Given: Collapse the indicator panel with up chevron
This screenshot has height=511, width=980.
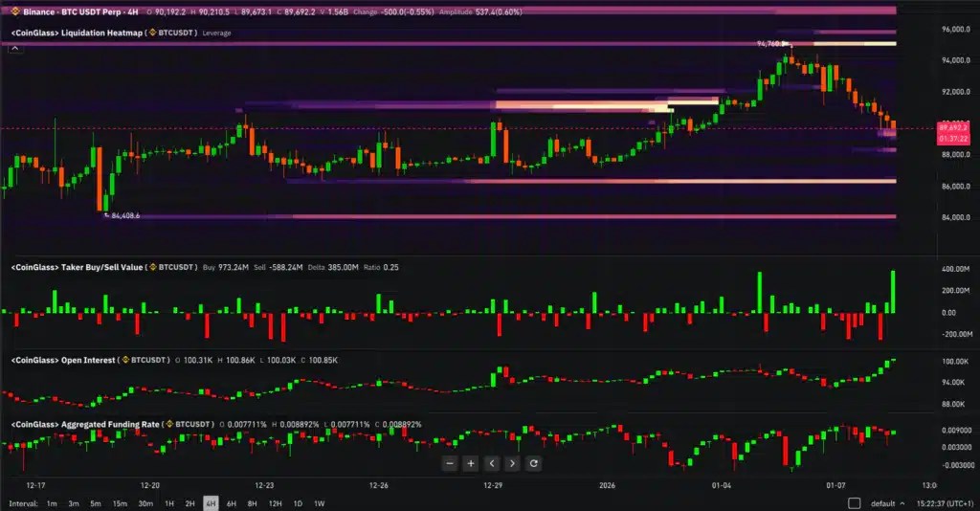Looking at the screenshot, I should (15, 48).
